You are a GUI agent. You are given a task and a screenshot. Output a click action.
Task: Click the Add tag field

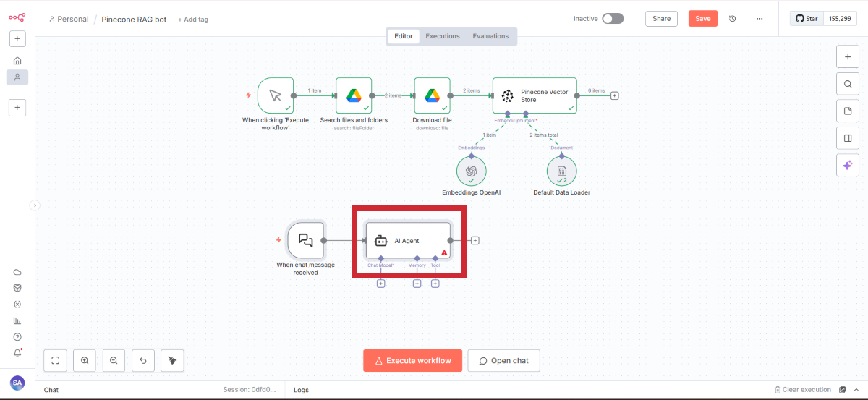[193, 20]
